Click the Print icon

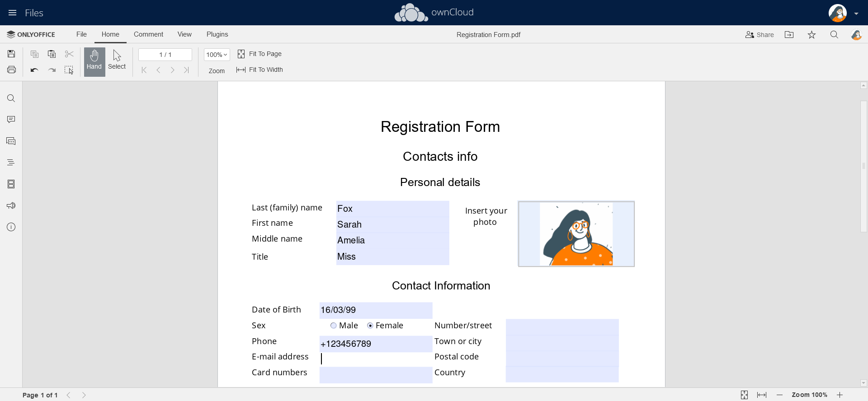(x=11, y=70)
